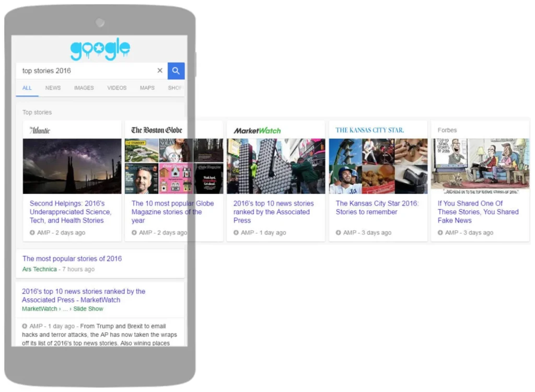
Task: Click The Boston Globe logo
Action: click(156, 130)
